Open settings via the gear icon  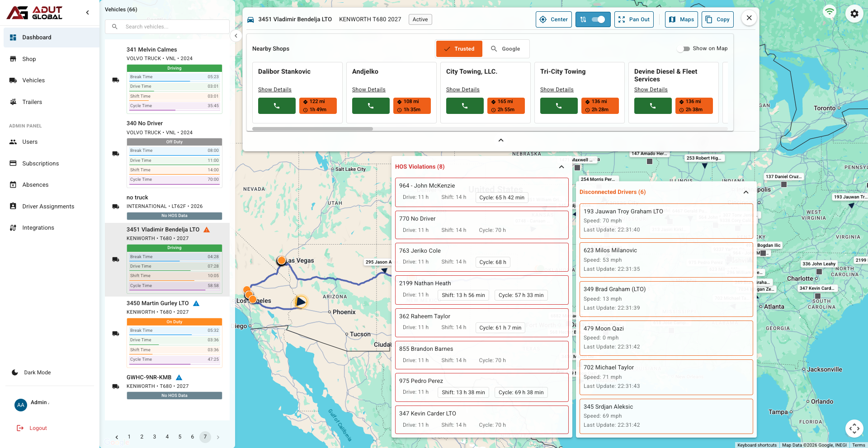(854, 14)
